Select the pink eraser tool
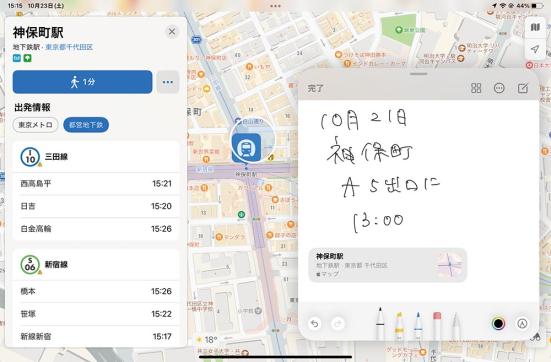Screen dimensions: 551x362 [x=437, y=325]
